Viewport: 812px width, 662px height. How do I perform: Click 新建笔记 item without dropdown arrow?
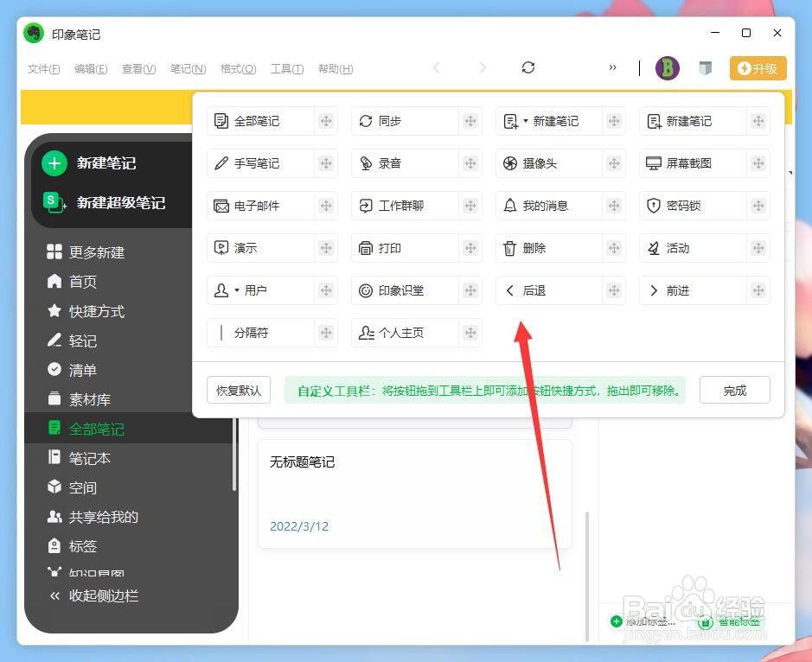704,121
